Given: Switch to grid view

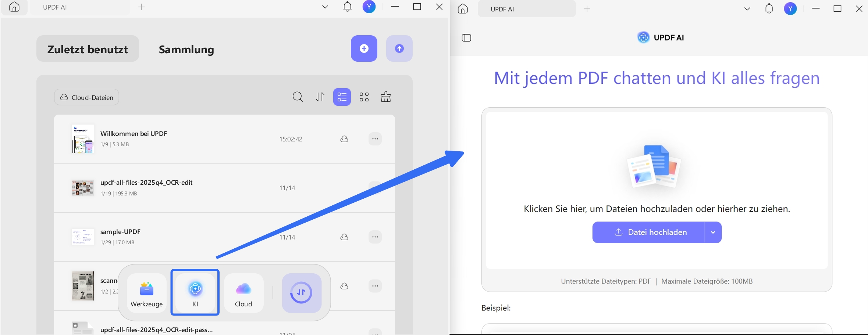Looking at the screenshot, I should (x=364, y=97).
